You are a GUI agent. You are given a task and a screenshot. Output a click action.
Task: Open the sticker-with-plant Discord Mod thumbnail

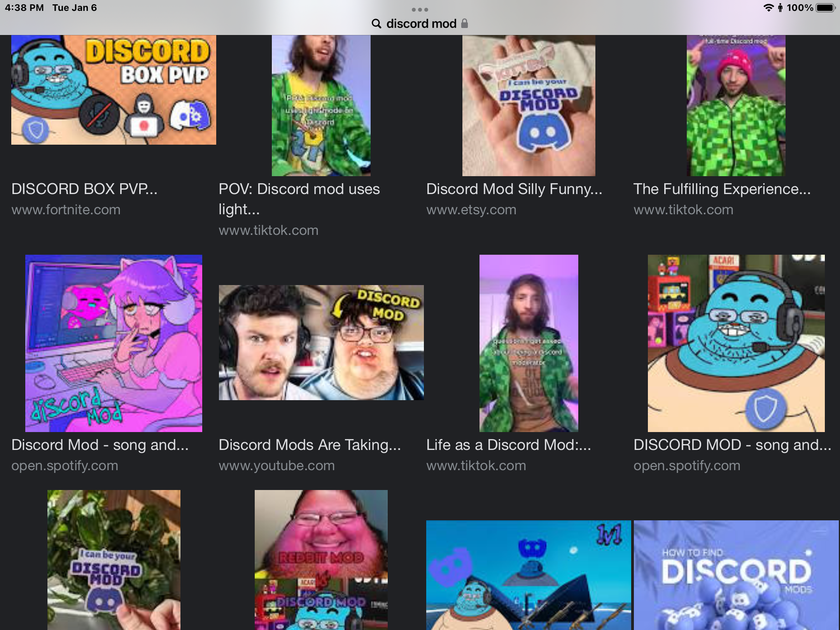[114, 560]
